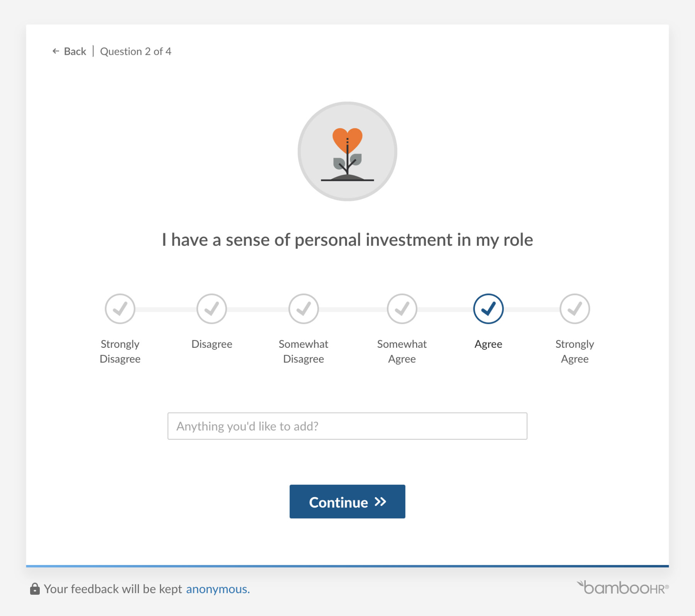Open the anonymous link
Viewport: 695px width, 616px height.
click(218, 589)
